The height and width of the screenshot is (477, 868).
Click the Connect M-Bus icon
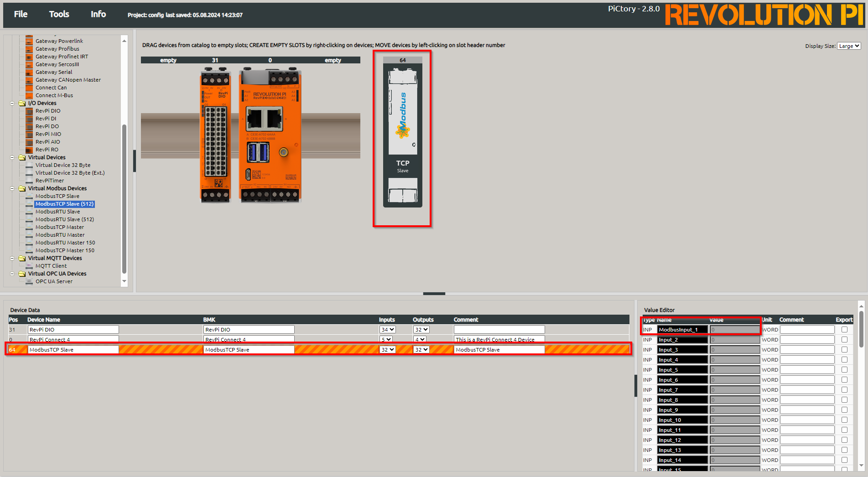pyautogui.click(x=29, y=95)
